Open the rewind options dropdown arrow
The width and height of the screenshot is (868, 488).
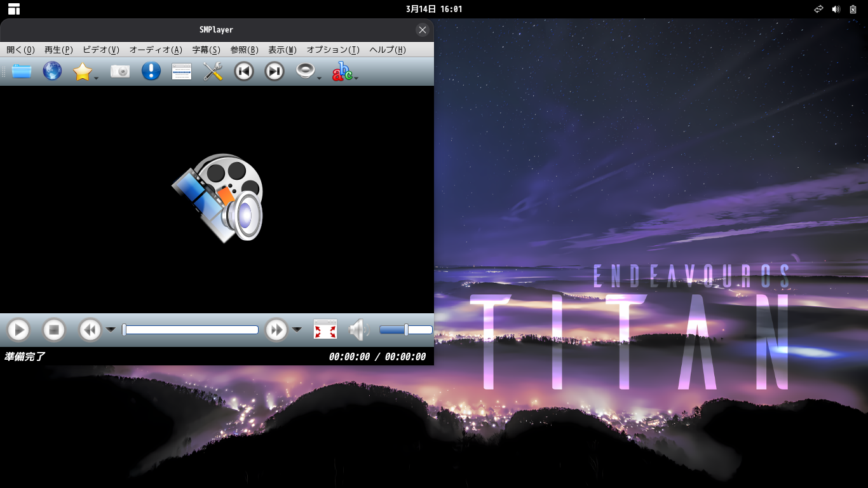(x=111, y=330)
